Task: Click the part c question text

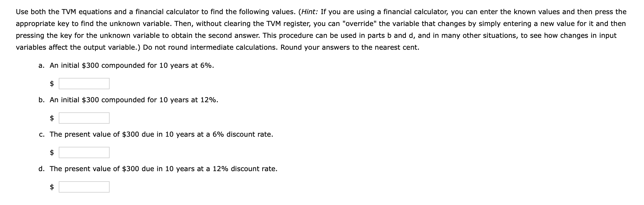Action: [161, 135]
